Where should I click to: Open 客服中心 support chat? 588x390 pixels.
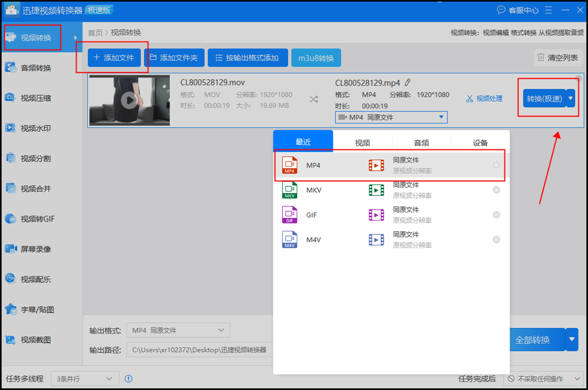pos(518,10)
